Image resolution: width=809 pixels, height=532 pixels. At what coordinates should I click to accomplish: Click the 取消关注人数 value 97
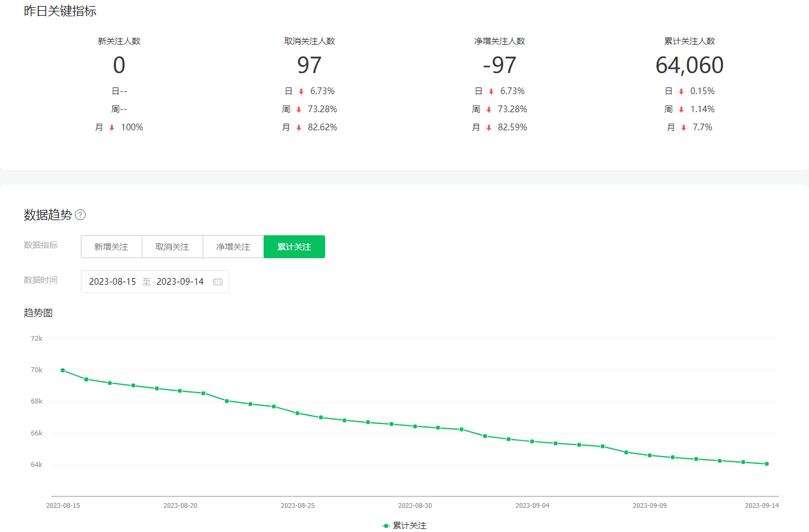[309, 65]
